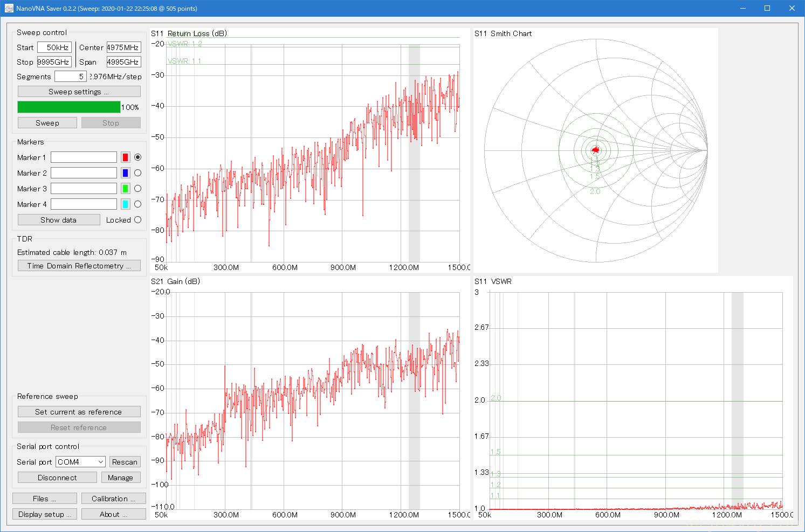
Task: Set current sweep as reference
Action: [79, 412]
